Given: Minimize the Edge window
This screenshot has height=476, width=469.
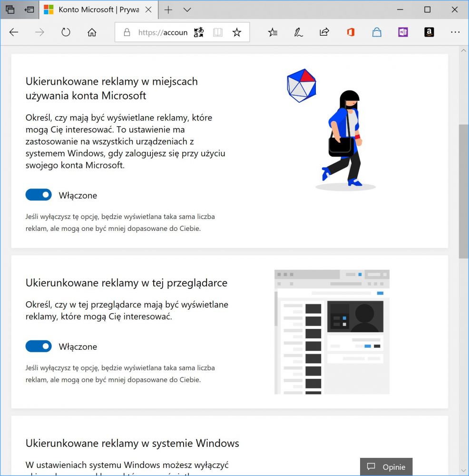Looking at the screenshot, I should pyautogui.click(x=400, y=10).
